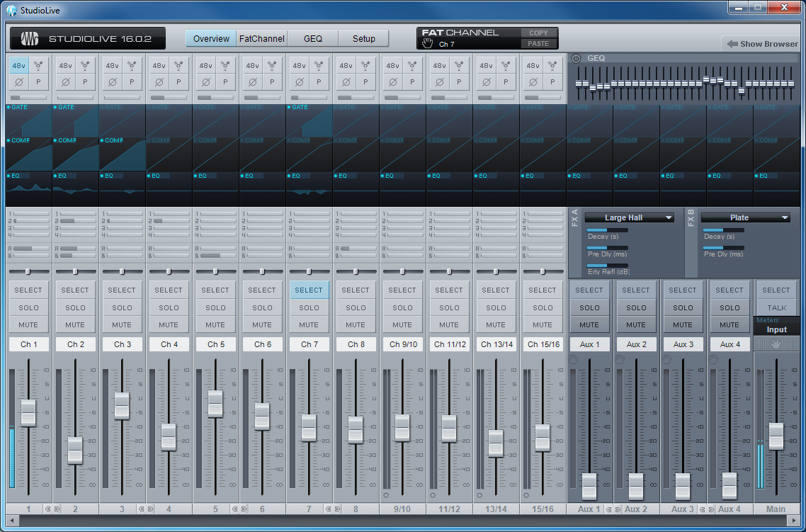Viewport: 806px width, 532px height.
Task: Link channels 7 and 8 as stereo
Action: [333, 509]
